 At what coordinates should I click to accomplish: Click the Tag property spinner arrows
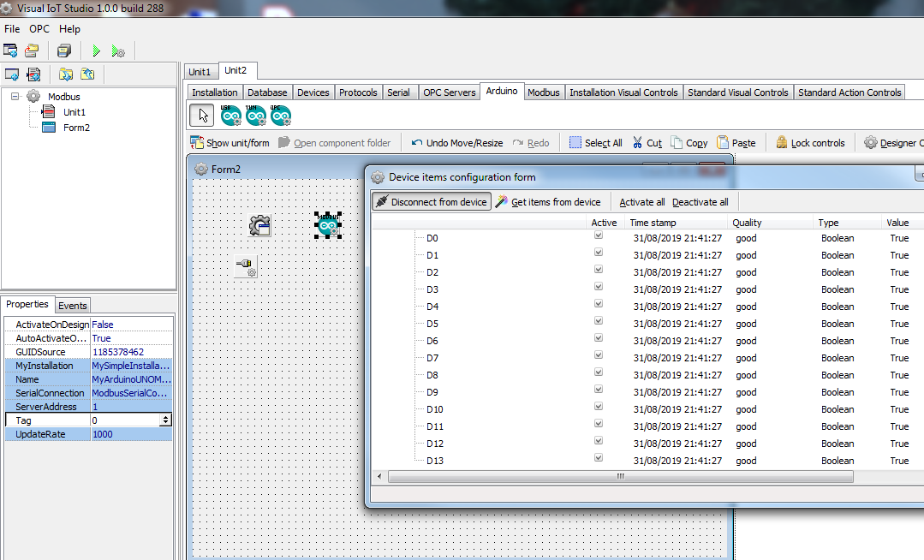165,420
